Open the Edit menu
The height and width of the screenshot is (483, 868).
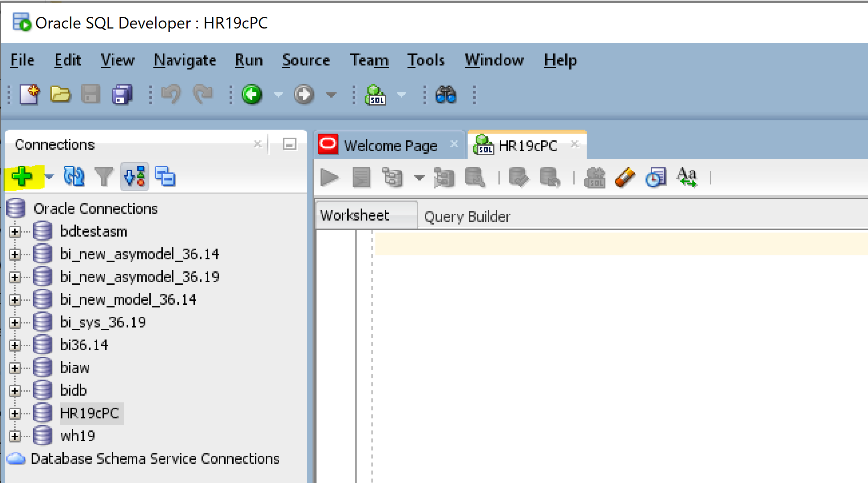(x=68, y=60)
